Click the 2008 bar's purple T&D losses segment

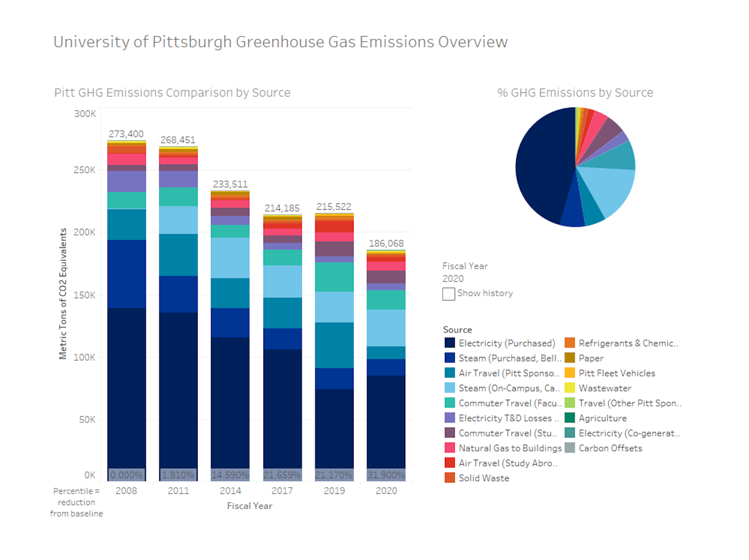pos(126,181)
